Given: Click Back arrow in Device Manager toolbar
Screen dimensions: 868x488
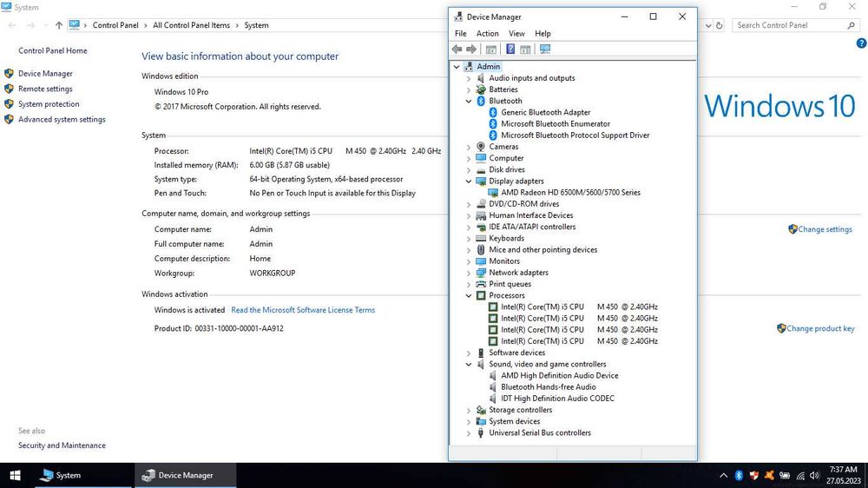Looking at the screenshot, I should click(x=457, y=49).
